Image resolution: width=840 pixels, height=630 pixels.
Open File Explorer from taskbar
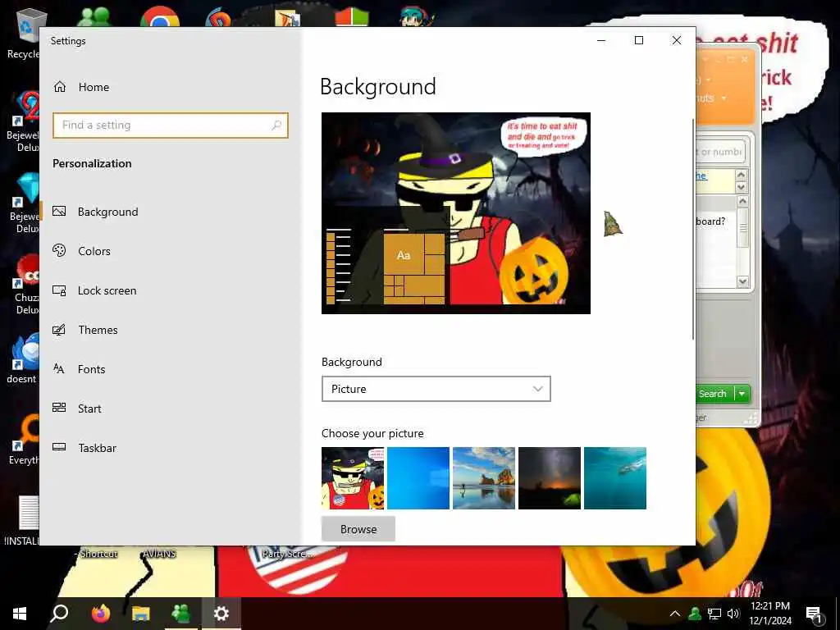141,614
